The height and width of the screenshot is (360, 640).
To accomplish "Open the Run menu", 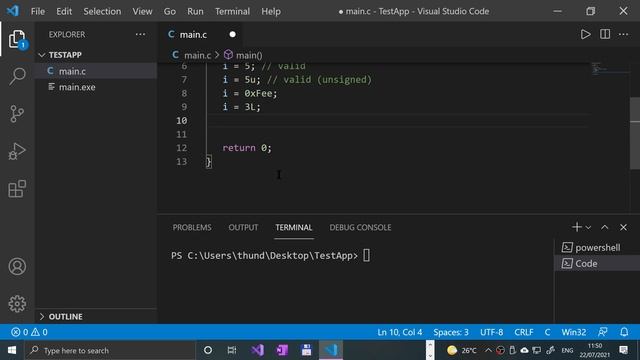I will 195,11.
